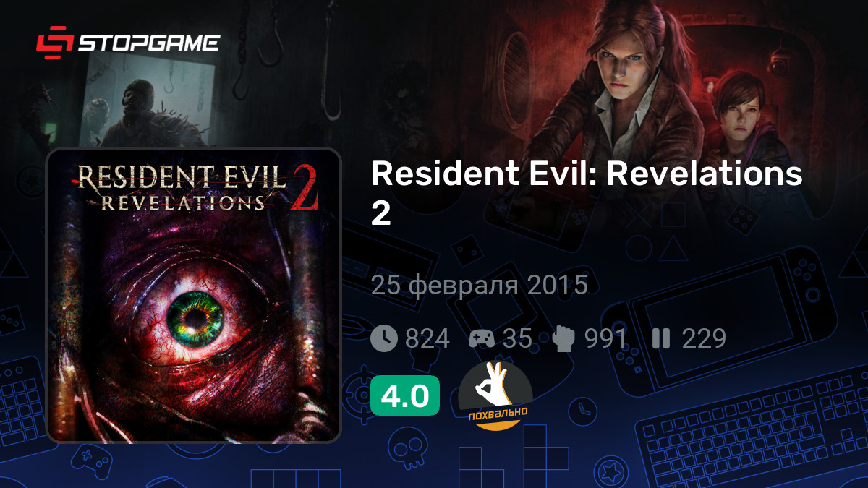This screenshot has width=868, height=488.
Task: Click the clock playtime icon
Action: [384, 338]
